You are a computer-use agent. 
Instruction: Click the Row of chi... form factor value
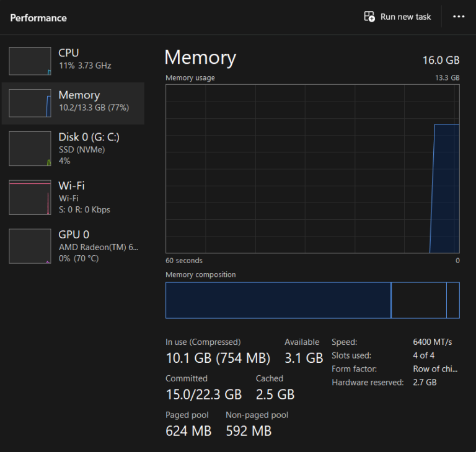pyautogui.click(x=435, y=369)
